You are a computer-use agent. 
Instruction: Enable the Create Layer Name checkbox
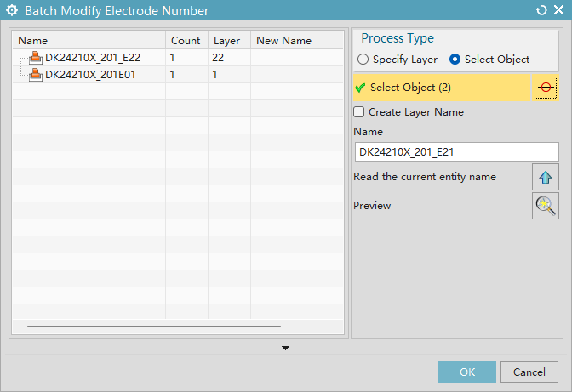pos(359,112)
